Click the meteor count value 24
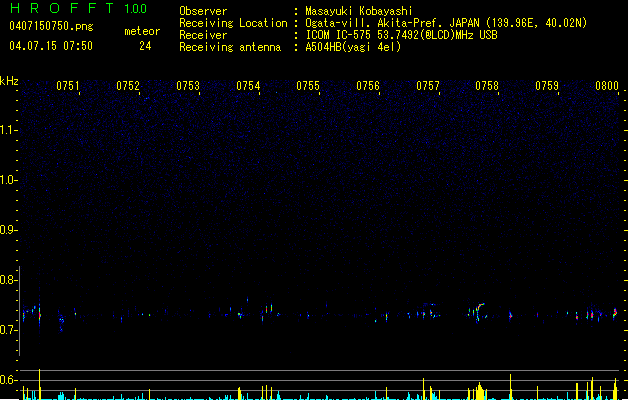The image size is (629, 400). tap(145, 46)
